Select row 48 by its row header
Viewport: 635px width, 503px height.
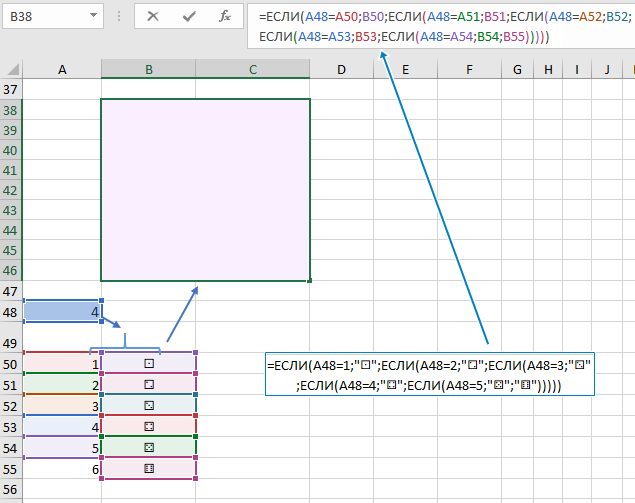coord(11,312)
